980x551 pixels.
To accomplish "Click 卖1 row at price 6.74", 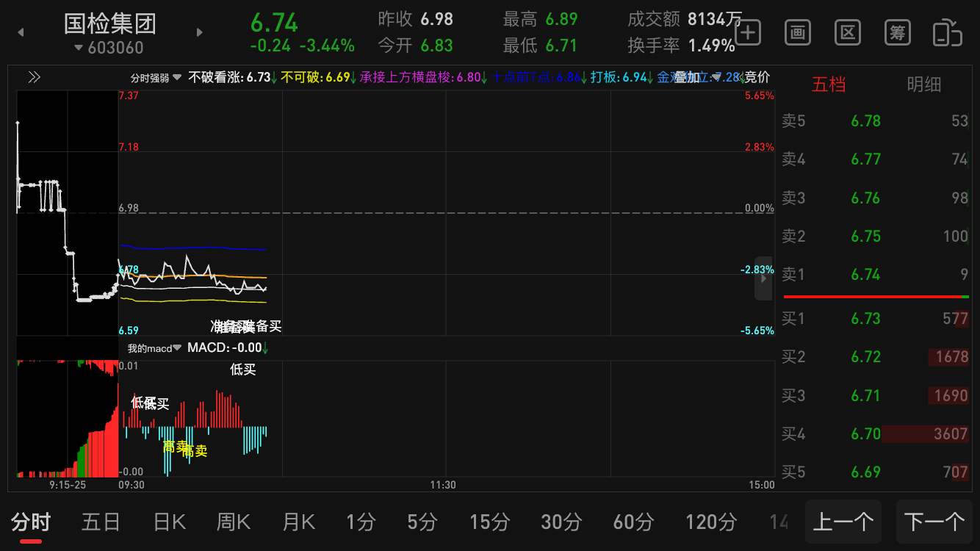I will tap(876, 275).
